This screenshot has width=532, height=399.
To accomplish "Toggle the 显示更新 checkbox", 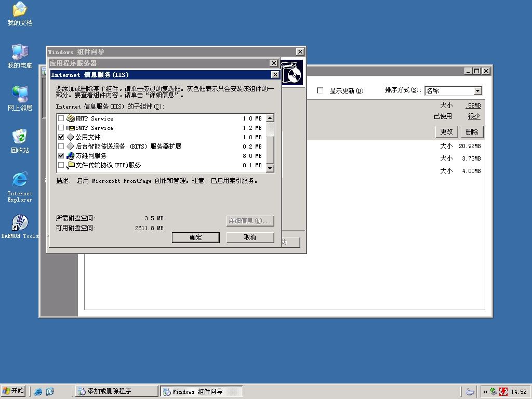I will click(x=320, y=90).
